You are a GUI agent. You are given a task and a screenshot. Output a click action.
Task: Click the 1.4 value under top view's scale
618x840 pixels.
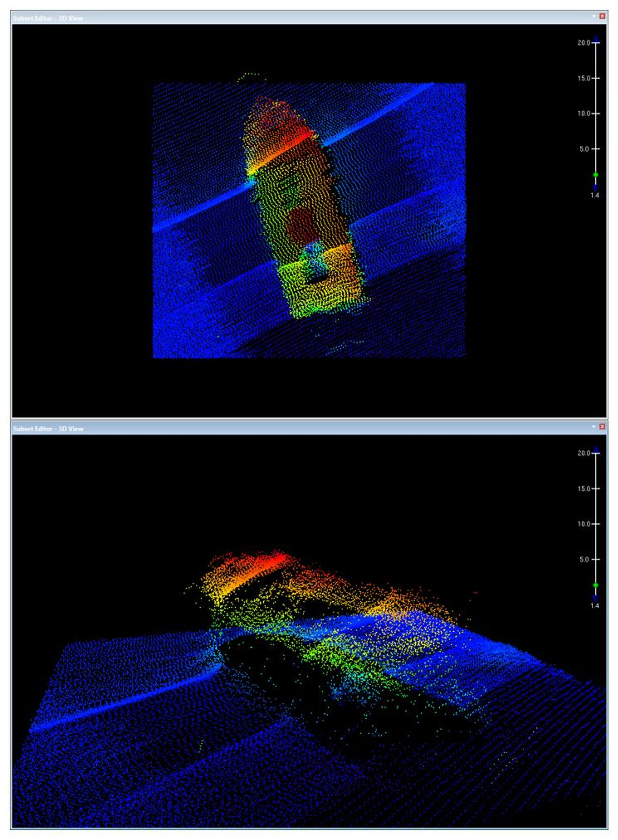pos(594,196)
